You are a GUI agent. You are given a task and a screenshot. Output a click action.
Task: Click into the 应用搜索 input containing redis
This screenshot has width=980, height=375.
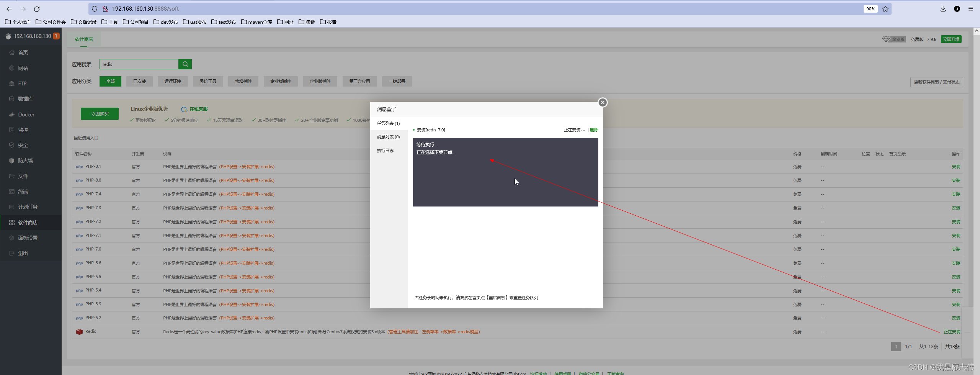click(139, 64)
